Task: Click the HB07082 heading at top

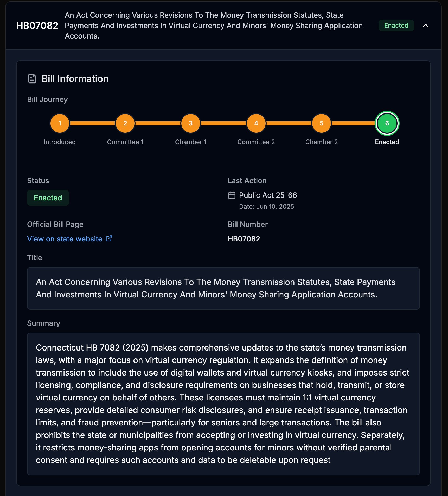Action: tap(37, 26)
